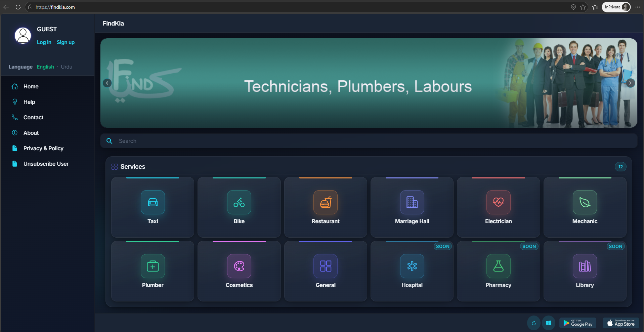The width and height of the screenshot is (644, 332).
Task: Click the Pharmacy flask icon
Action: coord(498,266)
